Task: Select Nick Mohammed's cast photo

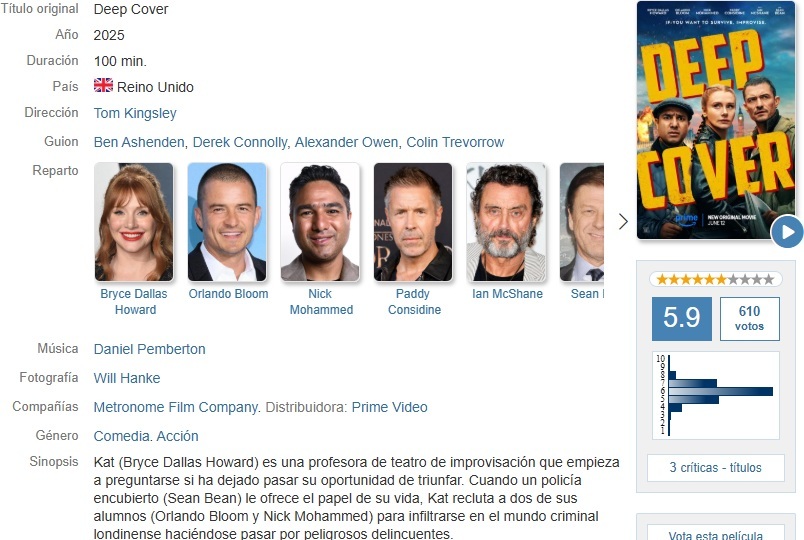Action: [320, 222]
